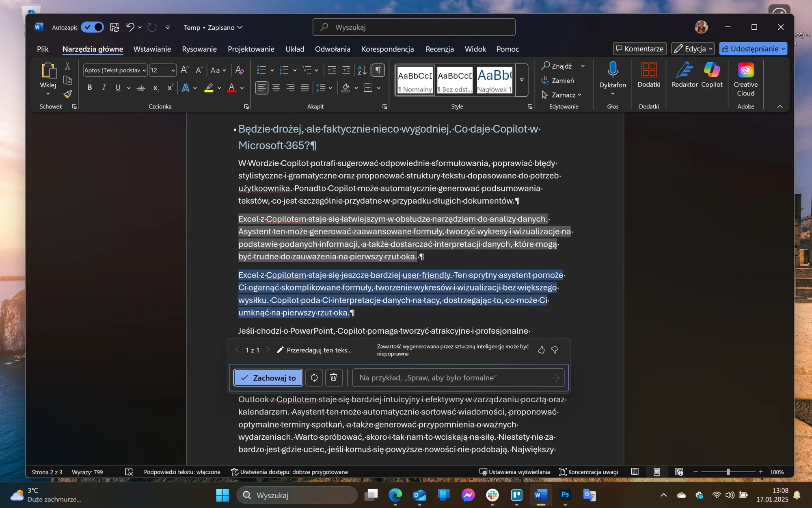Align text to the right

[291, 88]
